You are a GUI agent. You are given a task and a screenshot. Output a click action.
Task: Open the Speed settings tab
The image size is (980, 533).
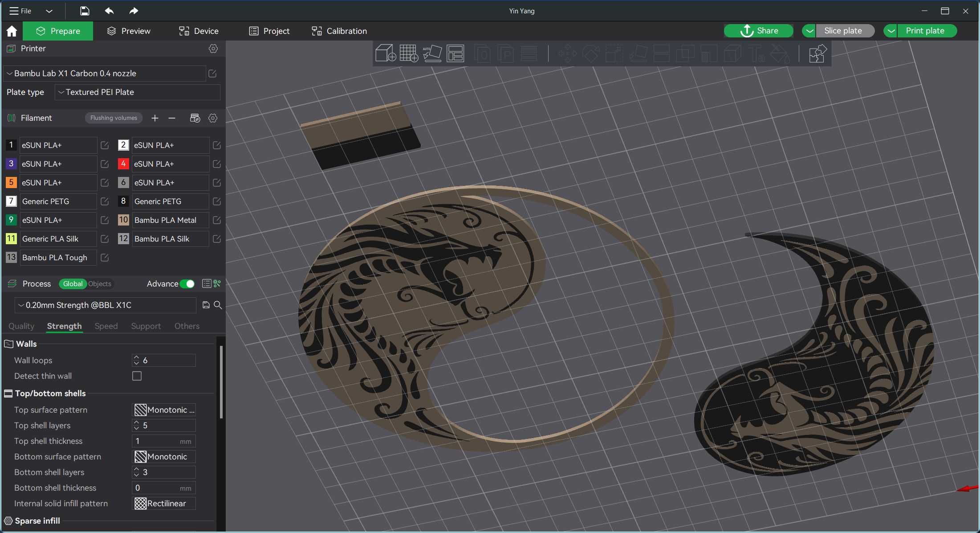106,326
